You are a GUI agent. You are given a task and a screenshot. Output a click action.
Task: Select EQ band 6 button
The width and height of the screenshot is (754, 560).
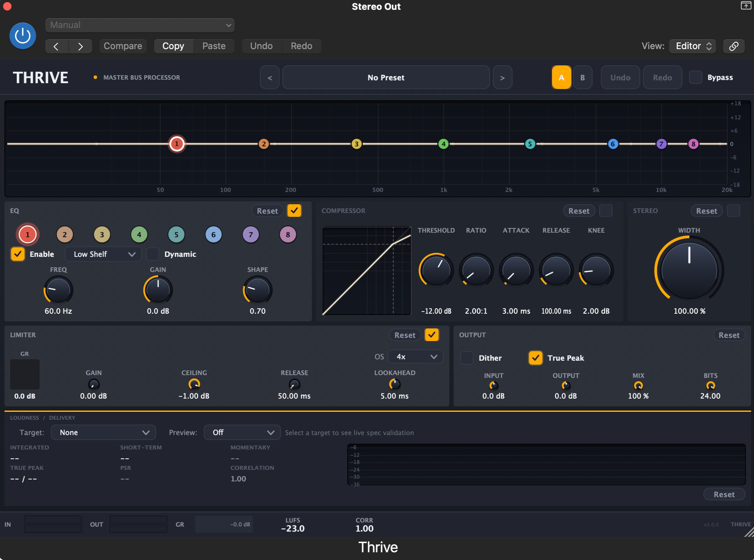(213, 234)
